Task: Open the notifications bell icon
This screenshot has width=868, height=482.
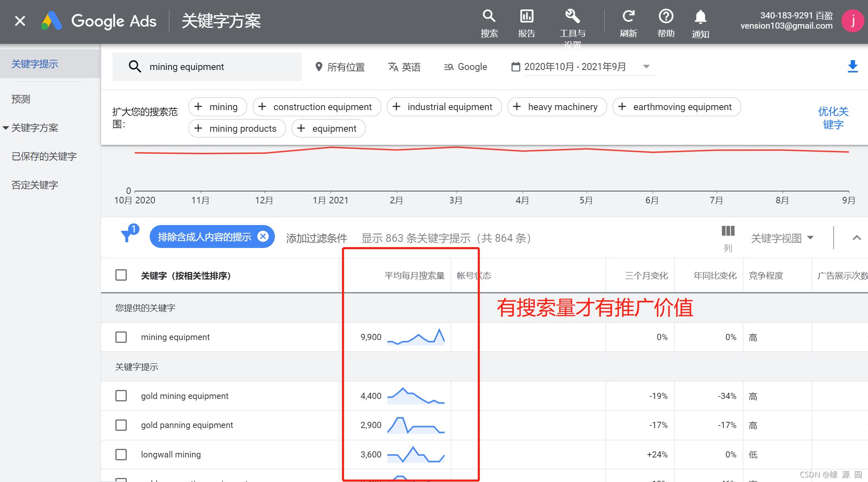Action: pyautogui.click(x=700, y=17)
